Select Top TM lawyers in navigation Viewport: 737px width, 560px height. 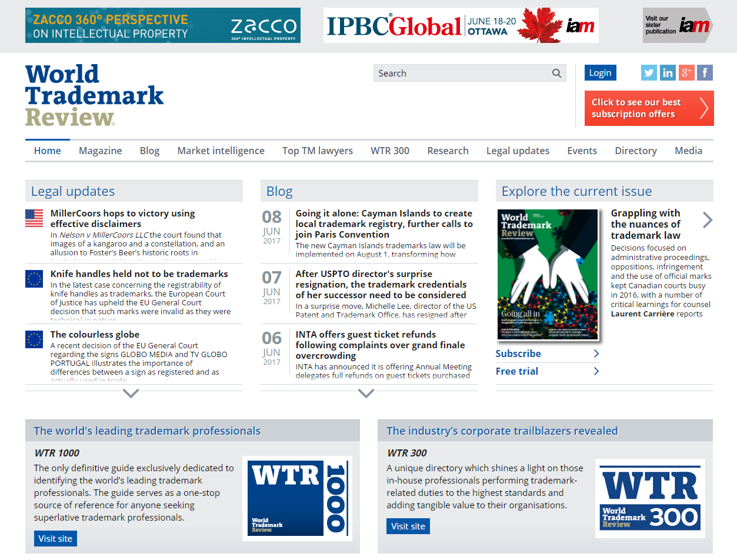pyautogui.click(x=318, y=151)
